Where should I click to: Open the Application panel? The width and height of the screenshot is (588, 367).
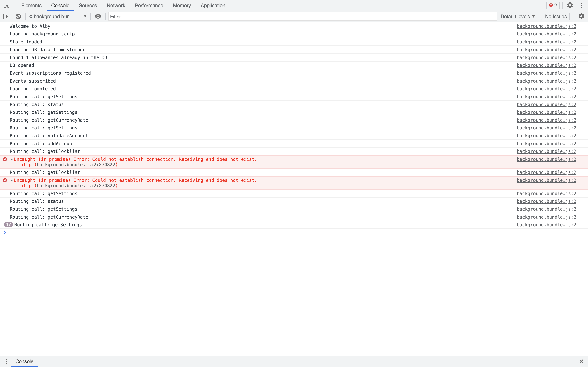tap(213, 5)
